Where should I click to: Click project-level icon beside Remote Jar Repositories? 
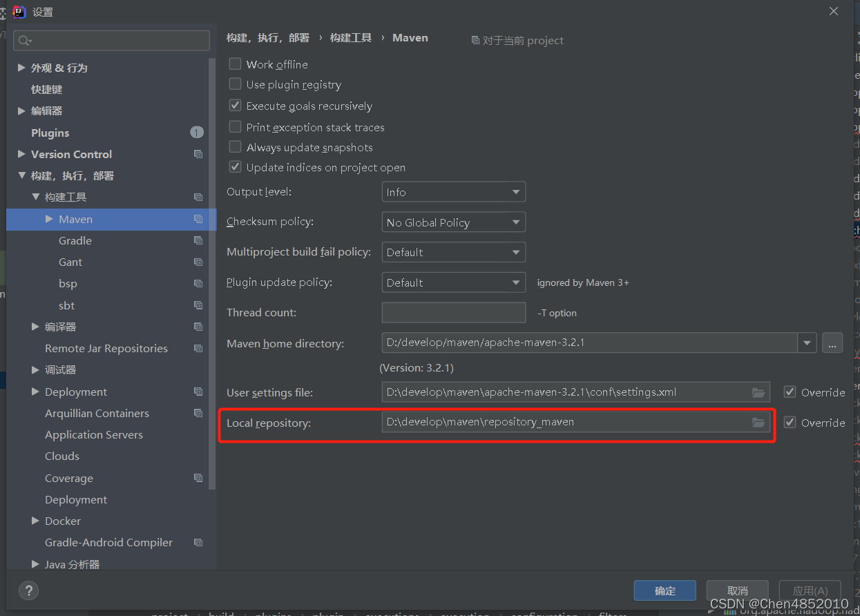(x=198, y=348)
